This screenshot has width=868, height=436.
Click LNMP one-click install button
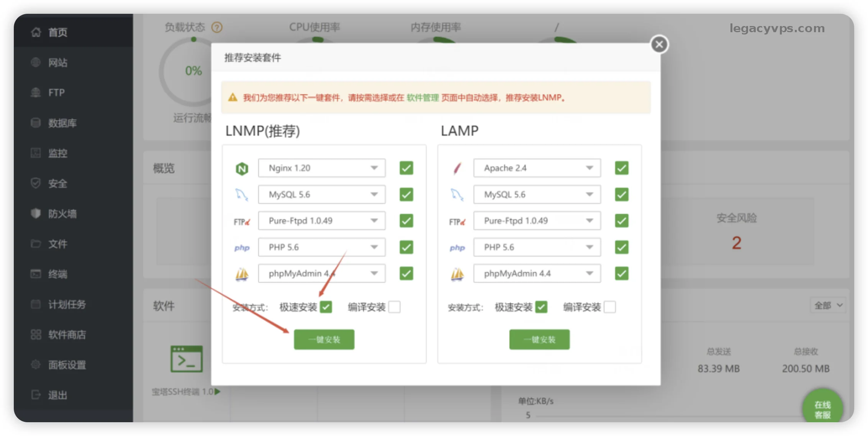tap(324, 339)
